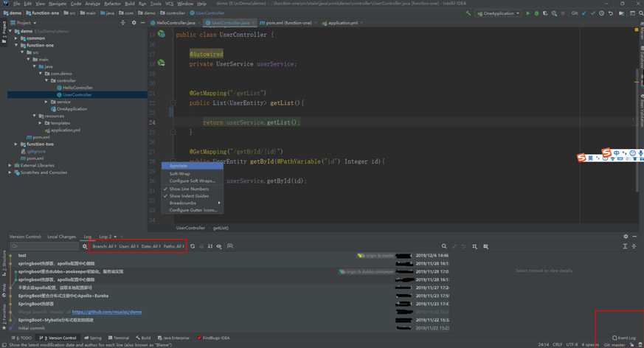This screenshot has height=348, width=644.
Task: Open the VCS menu in the menu bar
Action: [169, 3]
